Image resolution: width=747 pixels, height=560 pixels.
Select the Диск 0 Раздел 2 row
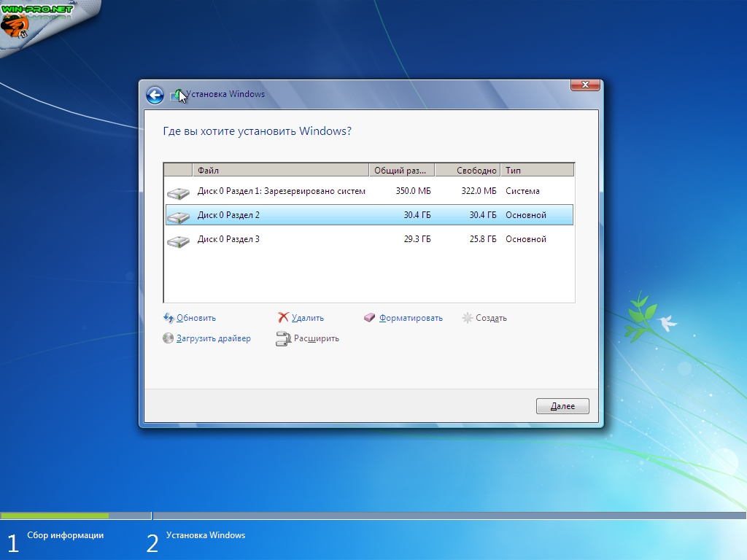point(369,215)
